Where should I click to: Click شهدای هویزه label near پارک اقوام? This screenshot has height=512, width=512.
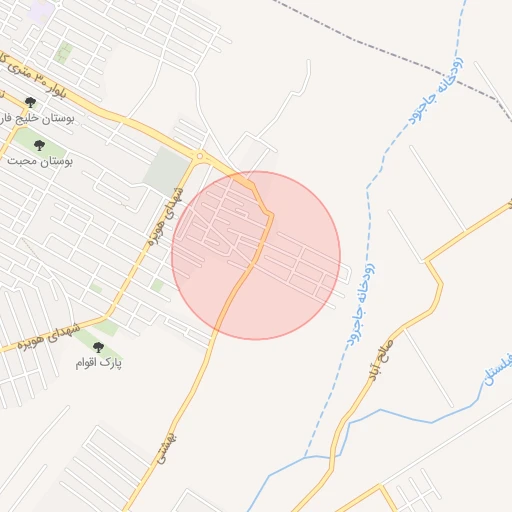pos(49,336)
